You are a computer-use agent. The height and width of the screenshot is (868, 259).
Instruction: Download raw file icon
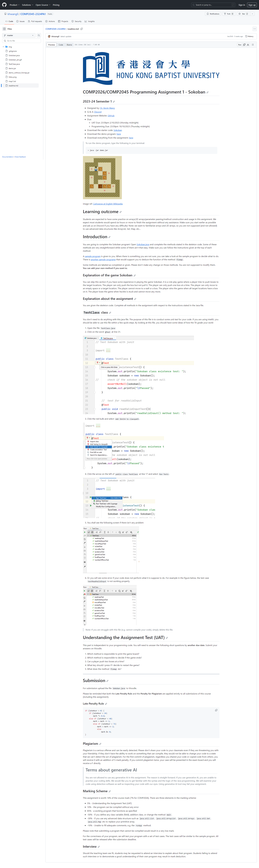tap(248, 45)
